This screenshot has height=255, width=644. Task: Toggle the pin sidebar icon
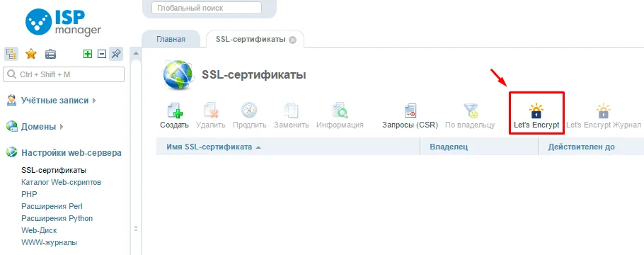(x=116, y=54)
